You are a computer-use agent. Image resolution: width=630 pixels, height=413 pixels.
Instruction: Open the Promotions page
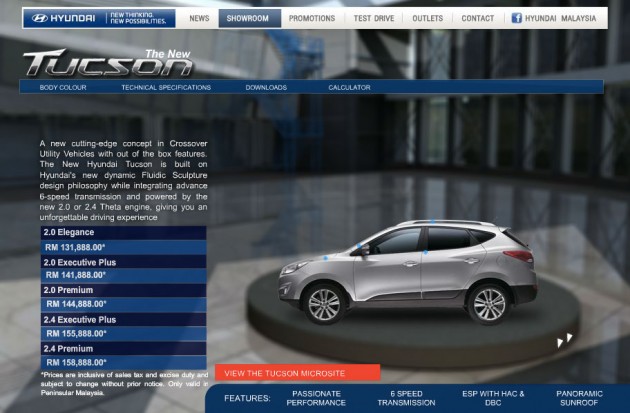312,18
